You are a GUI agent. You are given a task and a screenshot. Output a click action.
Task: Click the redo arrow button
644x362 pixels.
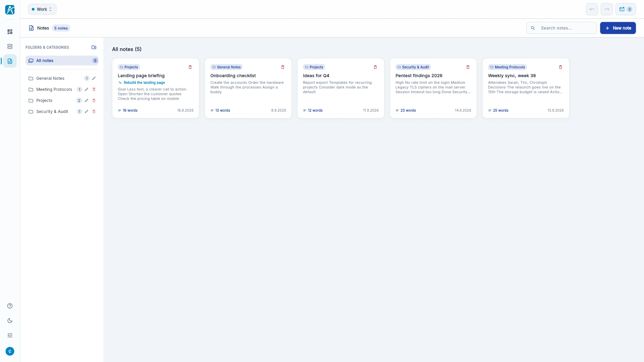[x=606, y=9]
